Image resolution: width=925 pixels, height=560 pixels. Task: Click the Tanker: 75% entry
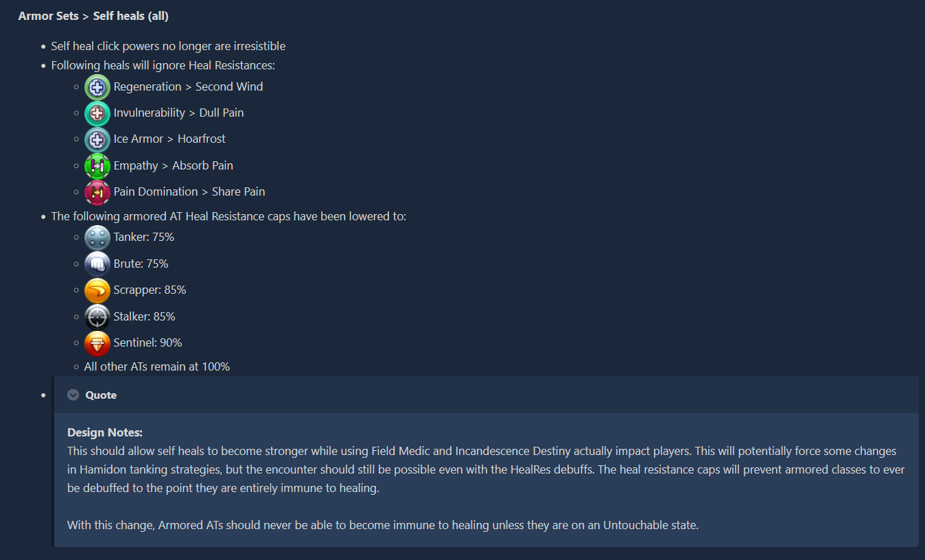144,237
